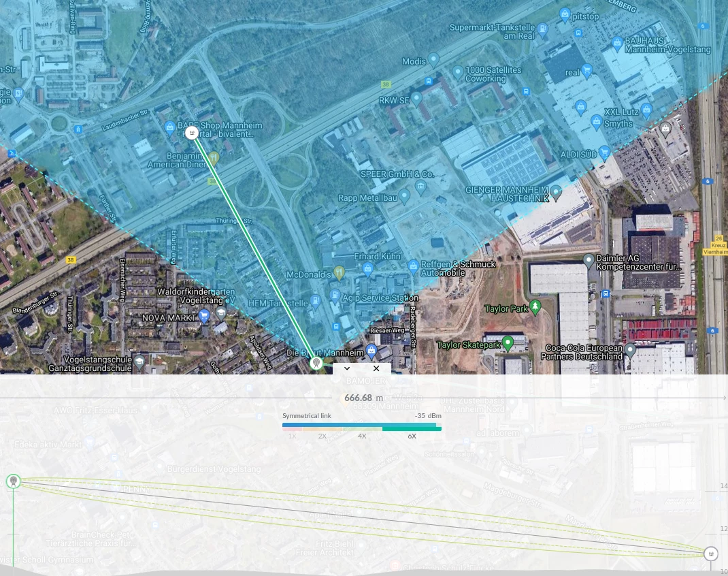
Task: Click the SPEER GmbH & Co. pin
Action: (x=420, y=187)
